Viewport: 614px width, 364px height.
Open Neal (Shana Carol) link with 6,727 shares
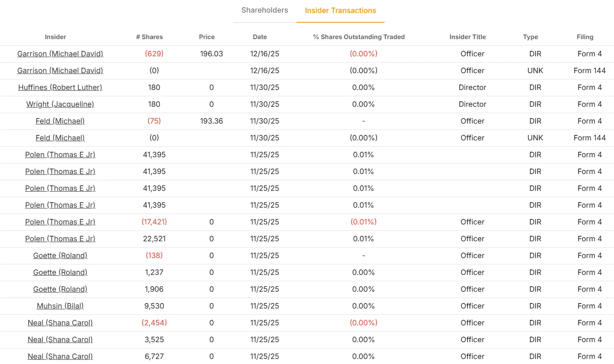[60, 356]
